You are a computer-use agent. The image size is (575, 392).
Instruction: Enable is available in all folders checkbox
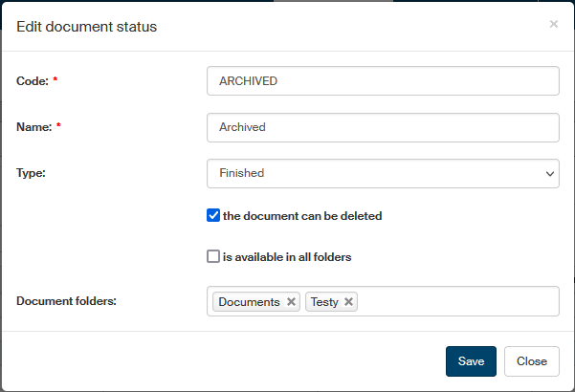[213, 256]
